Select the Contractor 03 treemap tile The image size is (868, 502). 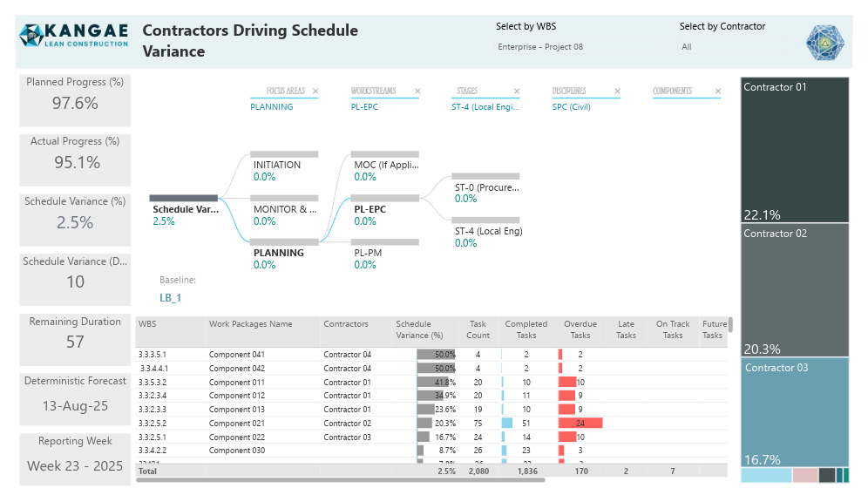point(795,412)
